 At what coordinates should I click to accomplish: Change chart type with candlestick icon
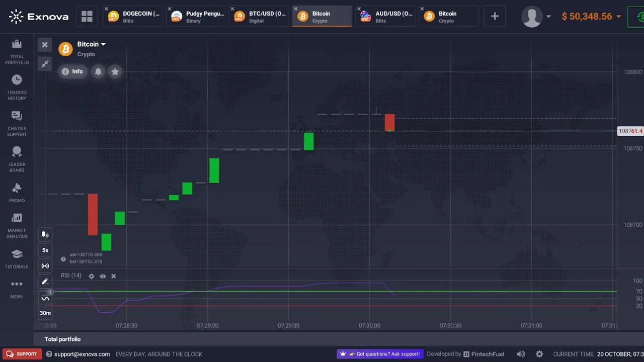pos(45,234)
